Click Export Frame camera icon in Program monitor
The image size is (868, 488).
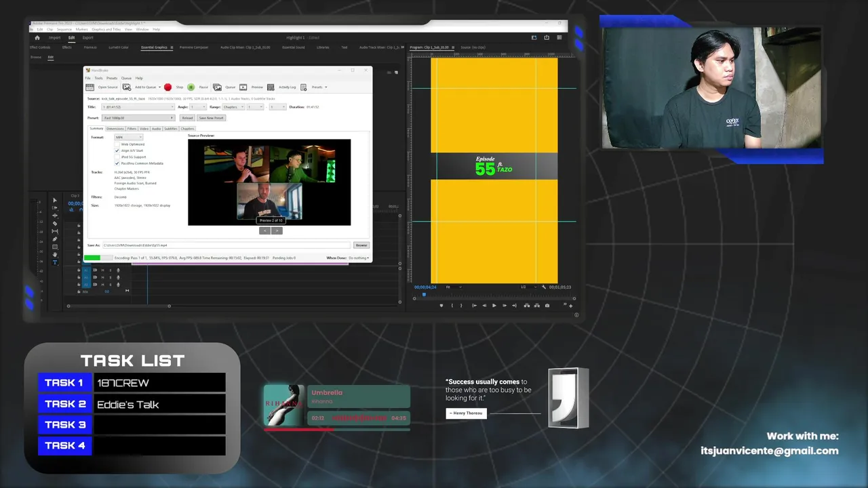tap(547, 306)
